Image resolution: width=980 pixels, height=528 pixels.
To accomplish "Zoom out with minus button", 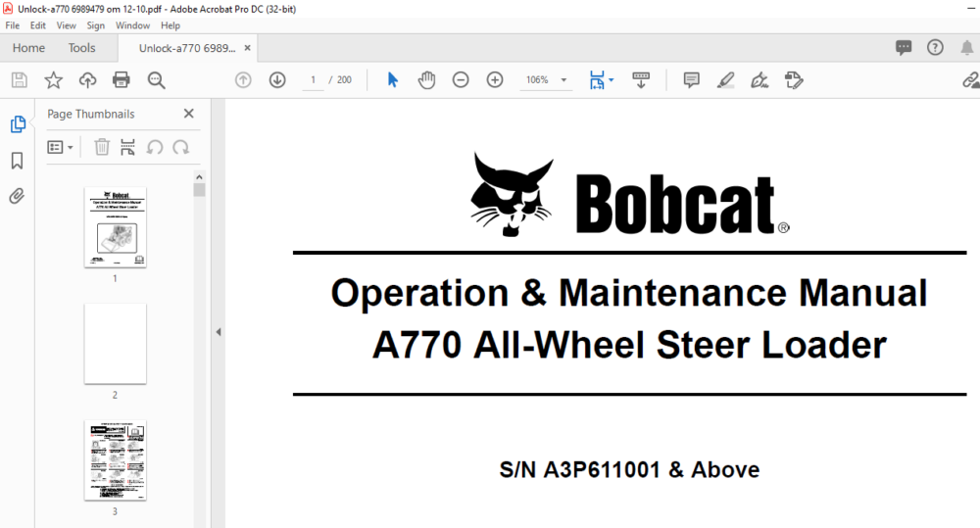I will pos(461,80).
